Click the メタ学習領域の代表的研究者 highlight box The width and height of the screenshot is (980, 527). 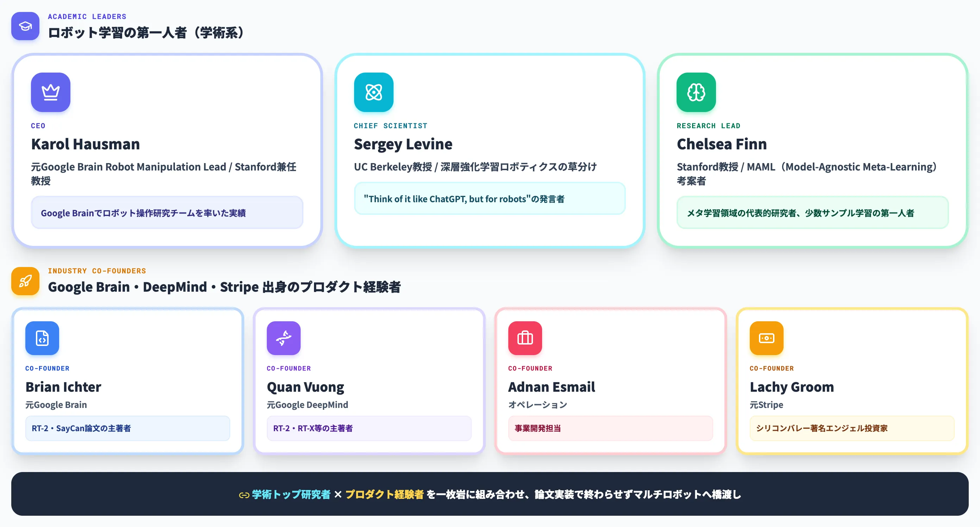[812, 212]
